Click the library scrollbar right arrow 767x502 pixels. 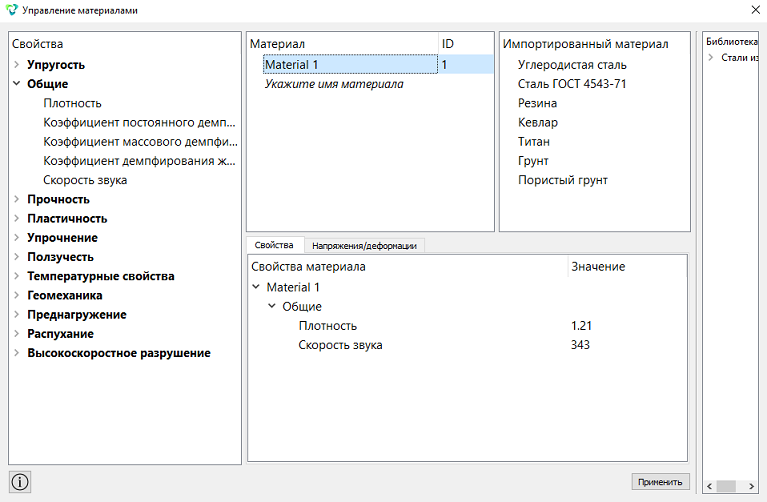click(752, 486)
